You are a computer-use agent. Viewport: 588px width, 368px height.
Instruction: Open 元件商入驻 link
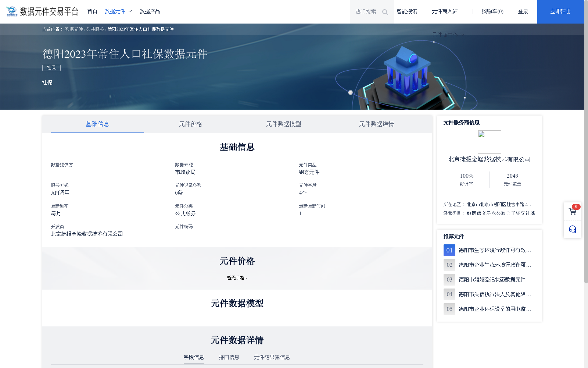pos(445,11)
